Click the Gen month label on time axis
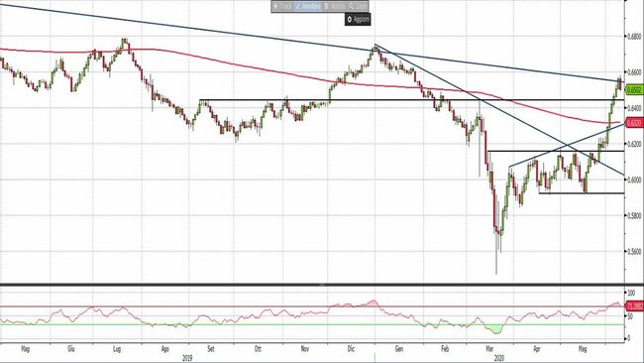This screenshot has width=644, height=363. tap(399, 349)
